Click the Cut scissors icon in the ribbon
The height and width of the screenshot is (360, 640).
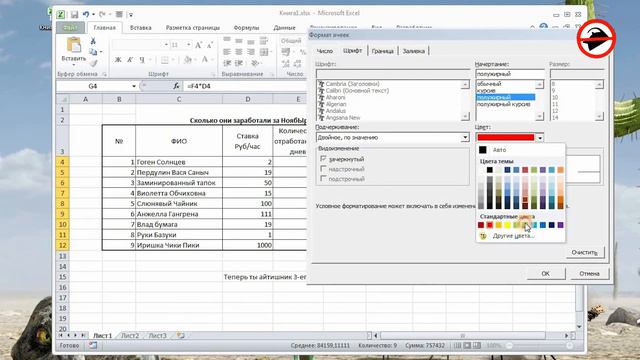93,41
